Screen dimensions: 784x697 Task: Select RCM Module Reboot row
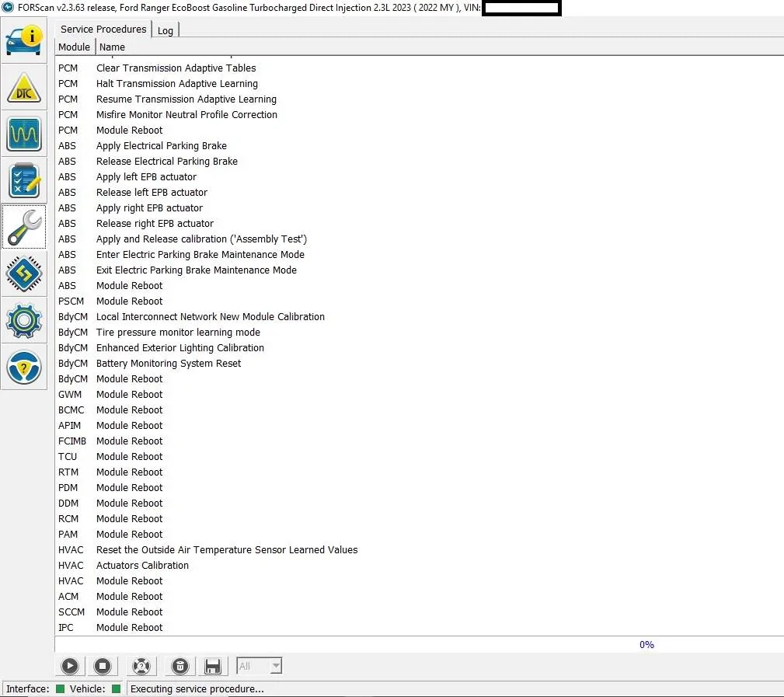tap(419, 518)
